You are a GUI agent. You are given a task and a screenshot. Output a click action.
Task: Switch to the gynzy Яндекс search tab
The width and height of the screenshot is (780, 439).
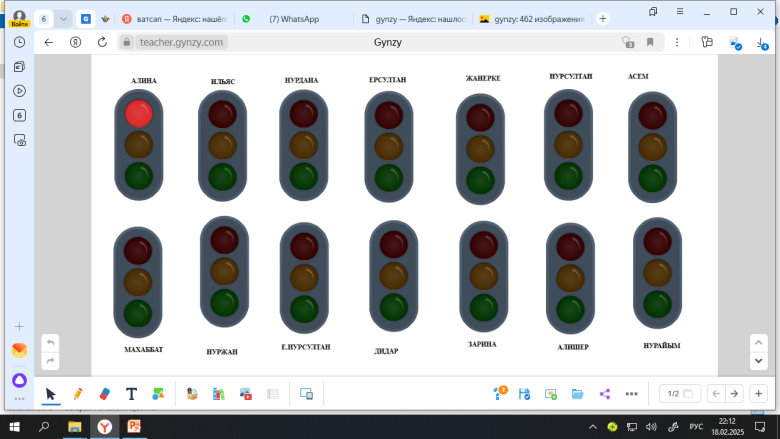[x=414, y=19]
